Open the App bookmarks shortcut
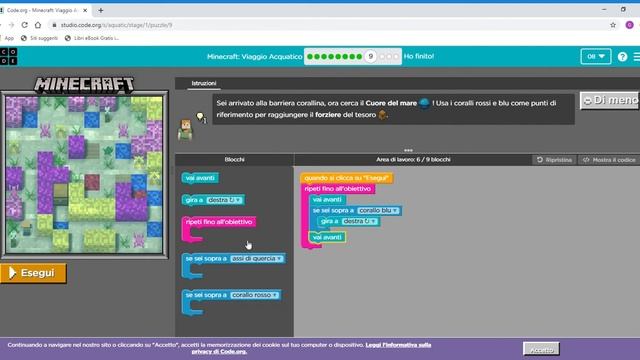This screenshot has width=640, height=360. coord(8,38)
